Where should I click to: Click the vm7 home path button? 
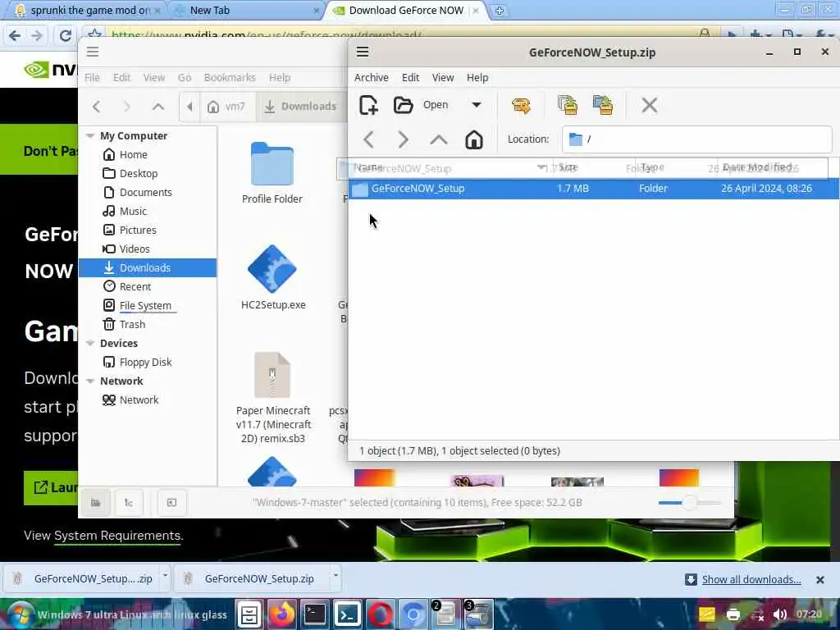tap(227, 107)
